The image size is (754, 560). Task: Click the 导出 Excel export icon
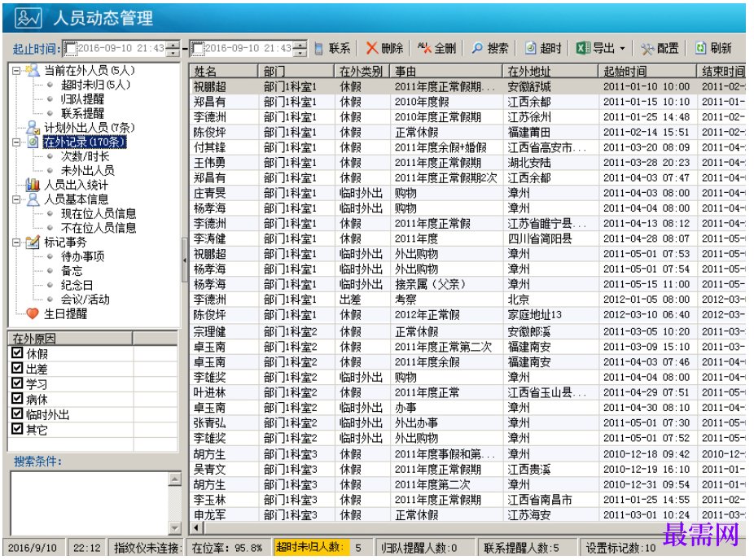(x=583, y=47)
